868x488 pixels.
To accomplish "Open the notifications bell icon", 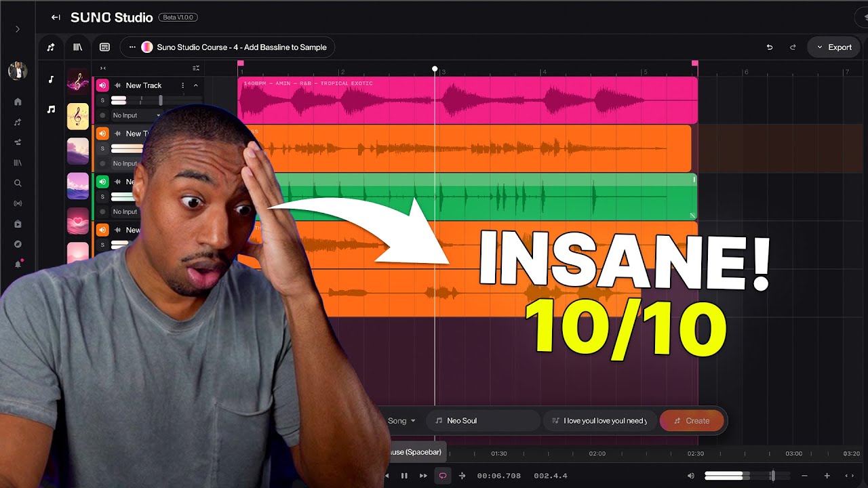I will [x=18, y=264].
